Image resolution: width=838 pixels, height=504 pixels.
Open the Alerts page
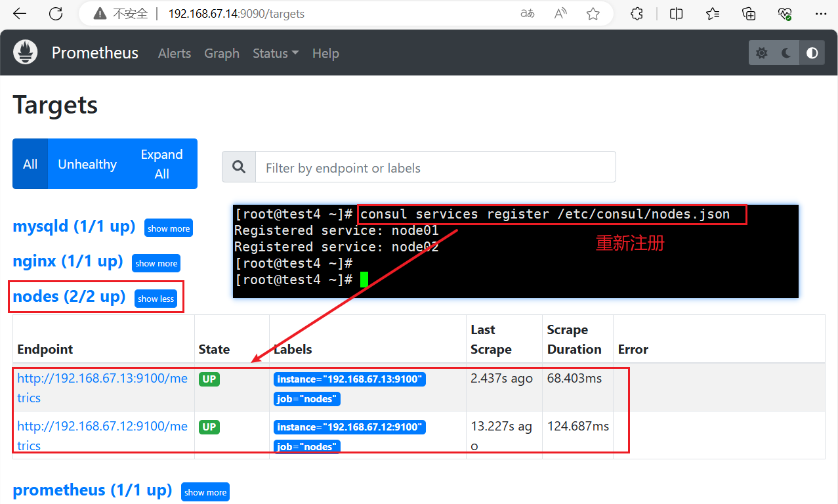click(175, 53)
